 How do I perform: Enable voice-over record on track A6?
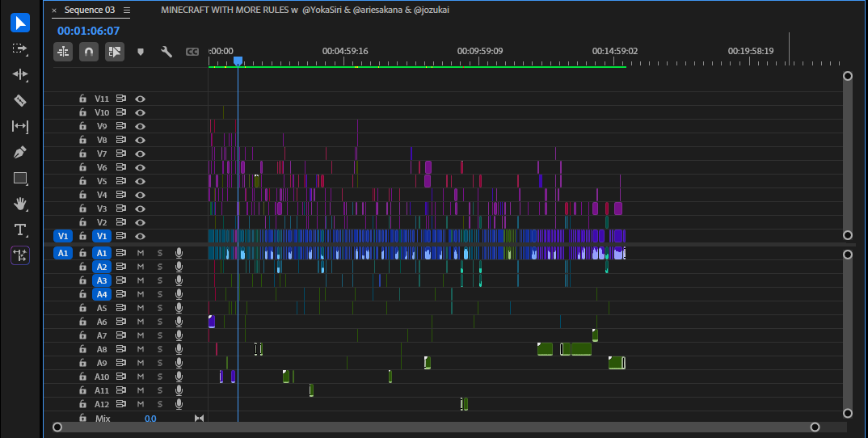click(x=179, y=322)
